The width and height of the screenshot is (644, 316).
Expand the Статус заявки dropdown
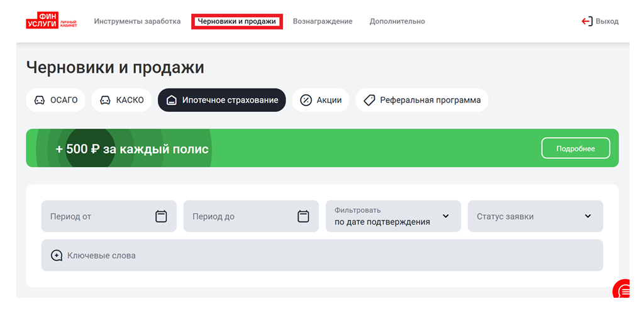[x=535, y=216]
